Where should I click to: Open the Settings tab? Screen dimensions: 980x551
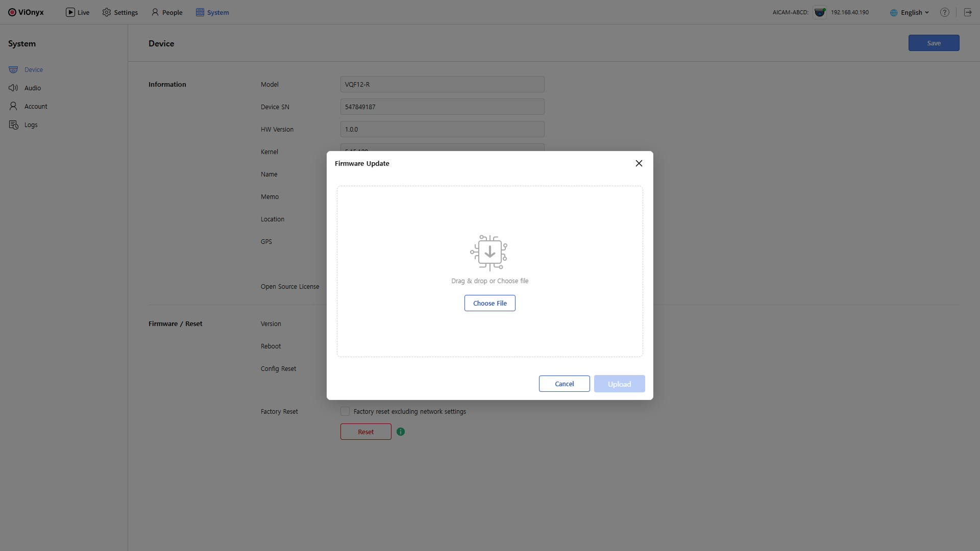tap(120, 12)
